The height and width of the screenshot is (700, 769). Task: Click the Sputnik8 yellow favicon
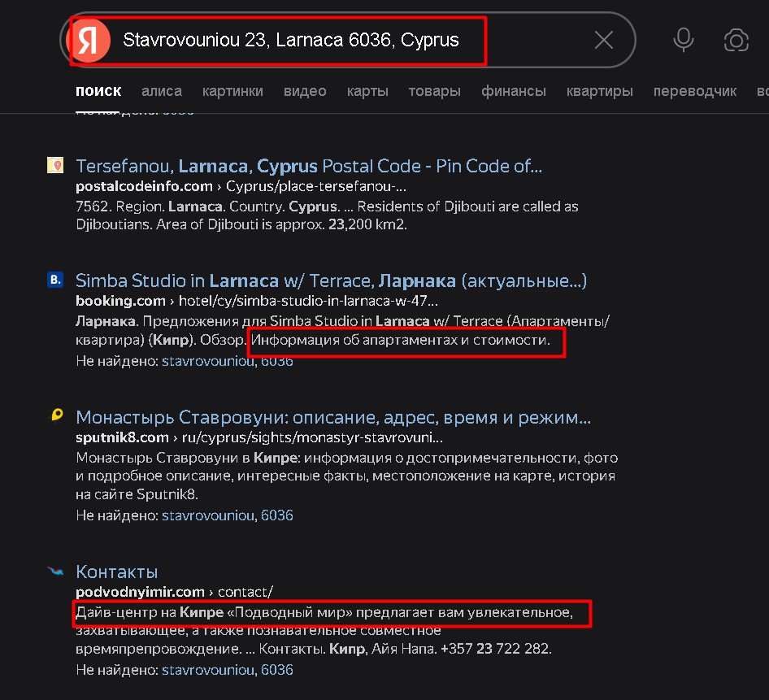(56, 417)
